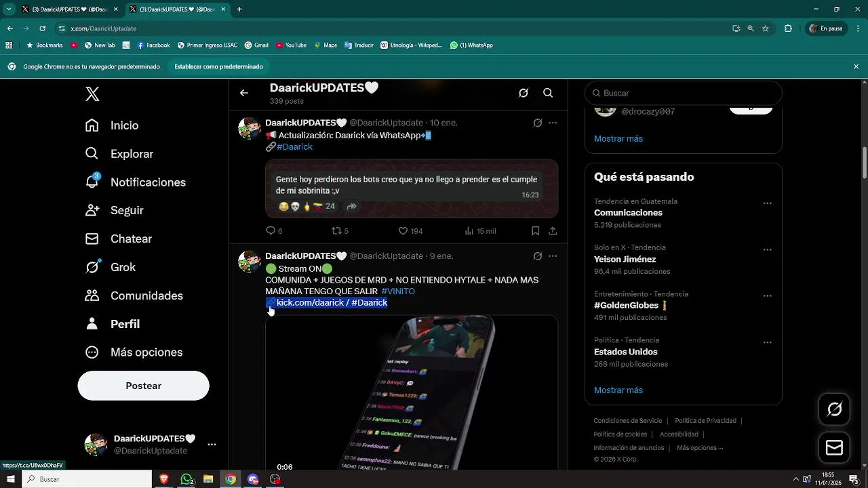This screenshot has height=488, width=868.
Task: Open options for Yeison Jiménez trend
Action: pos(768,249)
